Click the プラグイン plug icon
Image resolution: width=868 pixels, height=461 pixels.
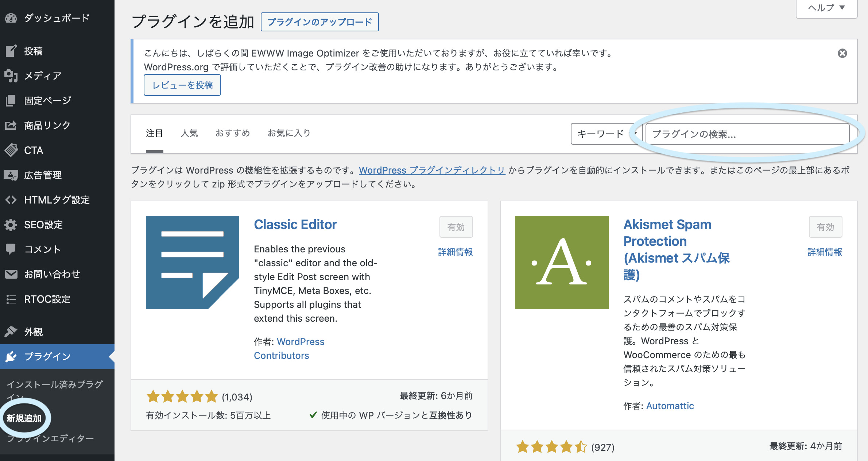[x=11, y=356]
